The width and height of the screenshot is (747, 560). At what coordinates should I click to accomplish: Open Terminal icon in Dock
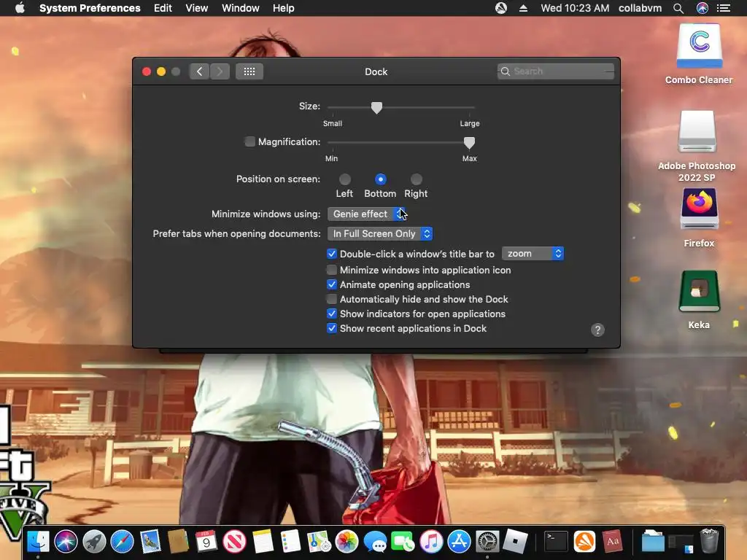pyautogui.click(x=556, y=542)
